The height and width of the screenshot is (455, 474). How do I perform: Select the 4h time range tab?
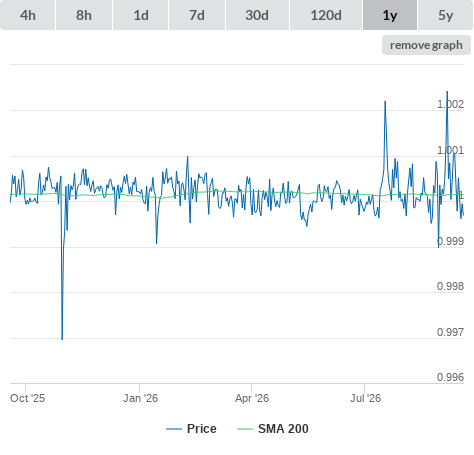28,15
